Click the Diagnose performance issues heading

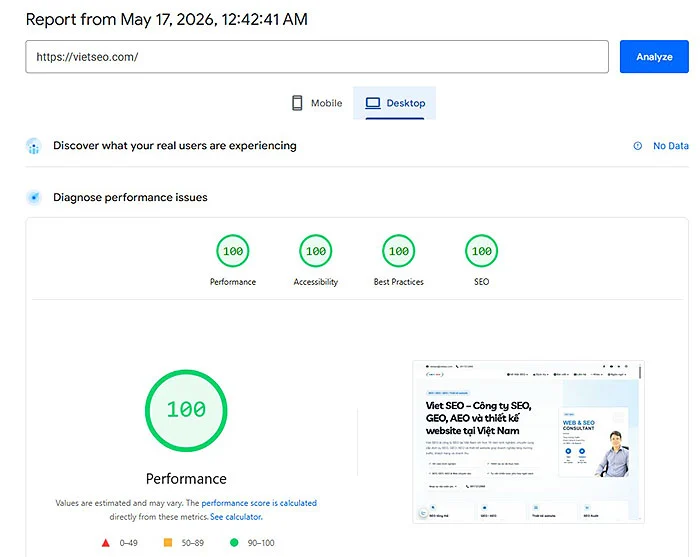click(x=130, y=197)
